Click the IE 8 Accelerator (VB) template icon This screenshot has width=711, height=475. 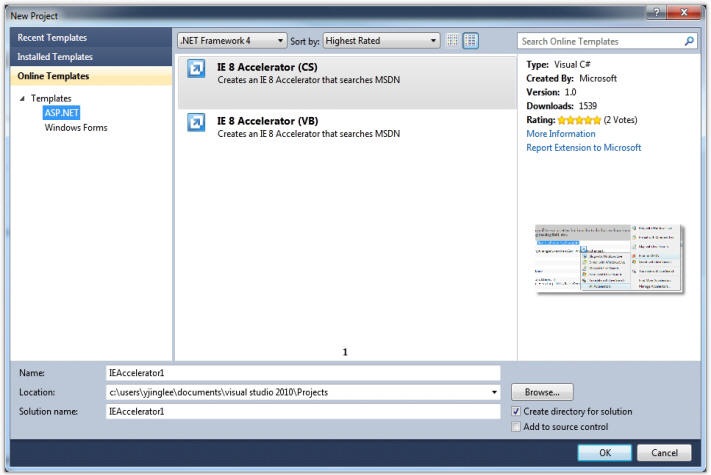pyautogui.click(x=196, y=123)
